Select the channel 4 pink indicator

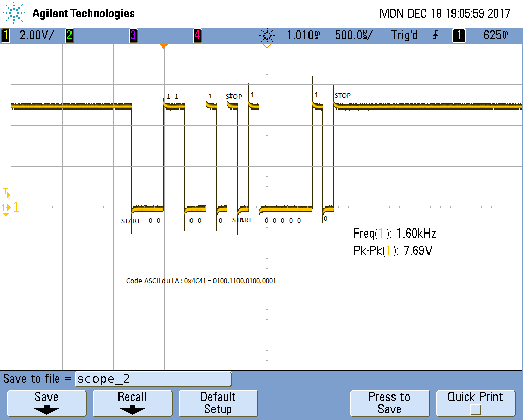(x=197, y=36)
